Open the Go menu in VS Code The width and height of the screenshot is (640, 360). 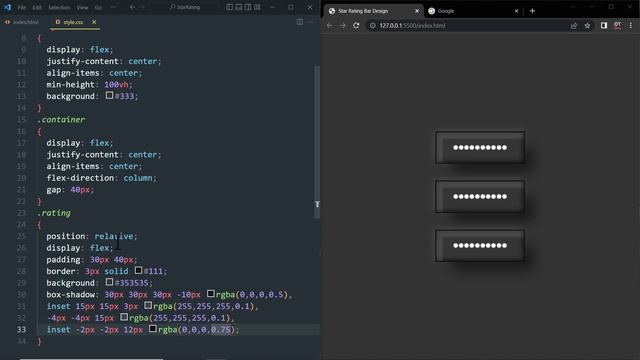tap(98, 7)
